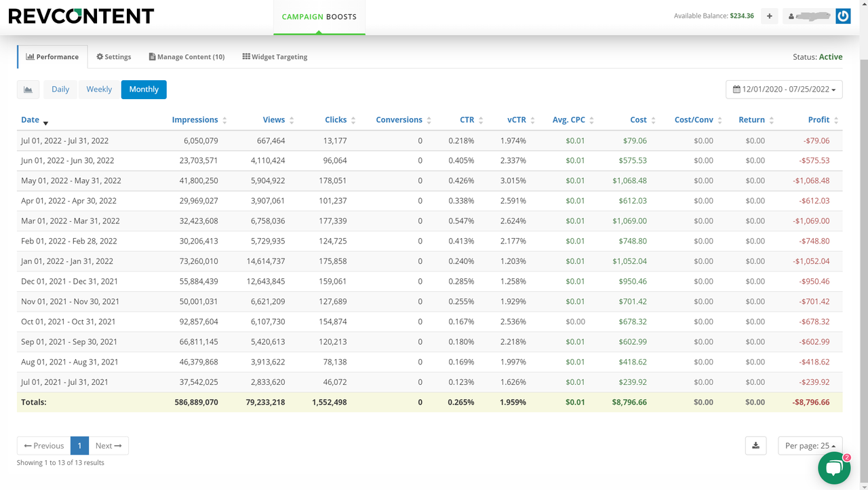Click the plus add-funds button
This screenshot has width=868, height=490.
click(x=769, y=16)
